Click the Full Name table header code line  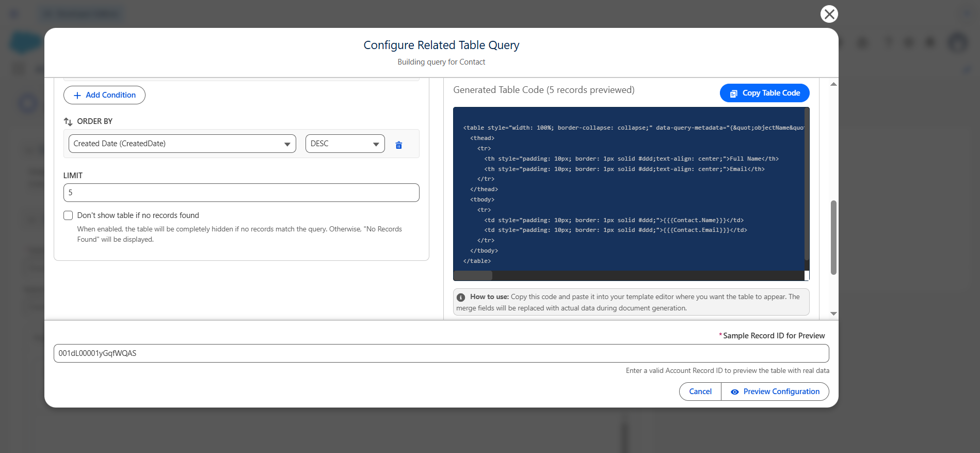(x=631, y=159)
